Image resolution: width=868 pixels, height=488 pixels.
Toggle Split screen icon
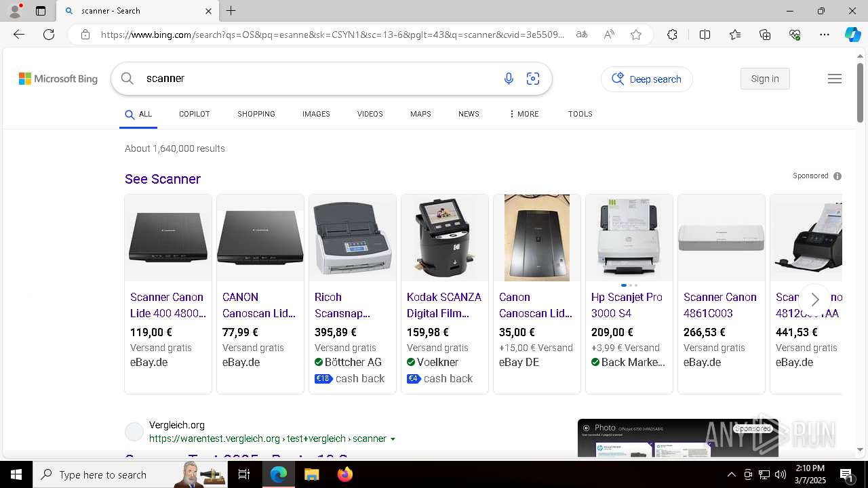click(705, 35)
